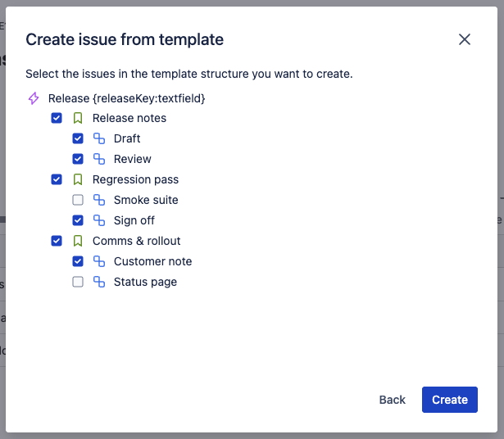This screenshot has width=504, height=439.
Task: Click the lightning epic icon beside Release
Action: point(34,98)
